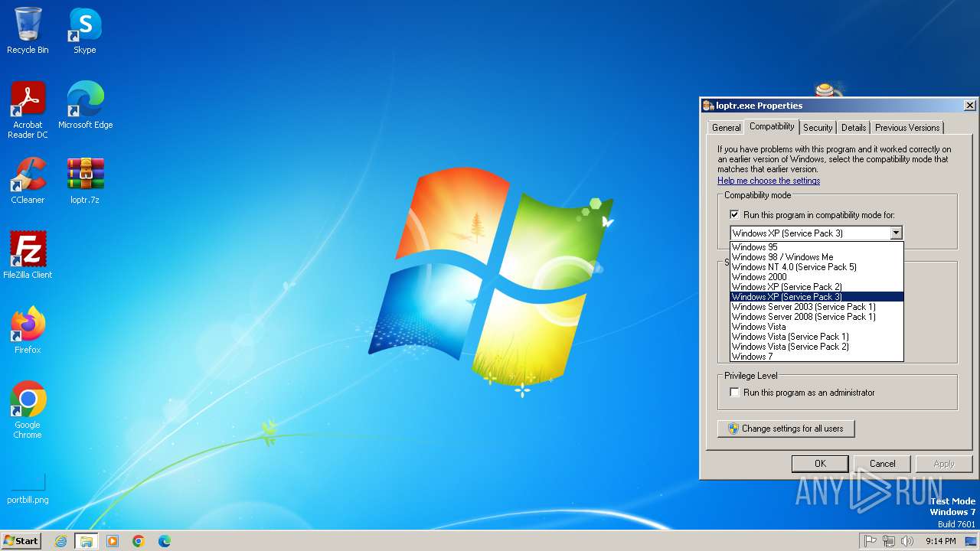980x551 pixels.
Task: Click the 9:14 PM clock
Action: click(x=940, y=541)
